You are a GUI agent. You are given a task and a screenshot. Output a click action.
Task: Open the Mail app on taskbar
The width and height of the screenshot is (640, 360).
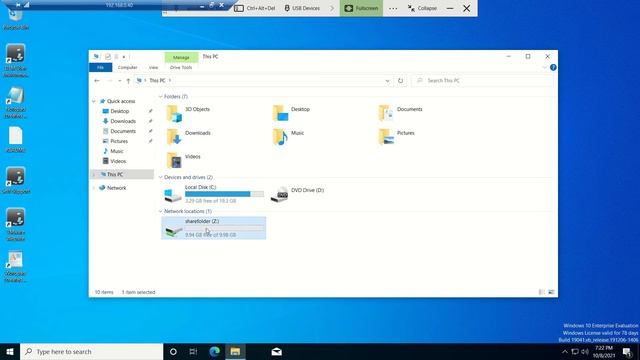click(x=276, y=351)
